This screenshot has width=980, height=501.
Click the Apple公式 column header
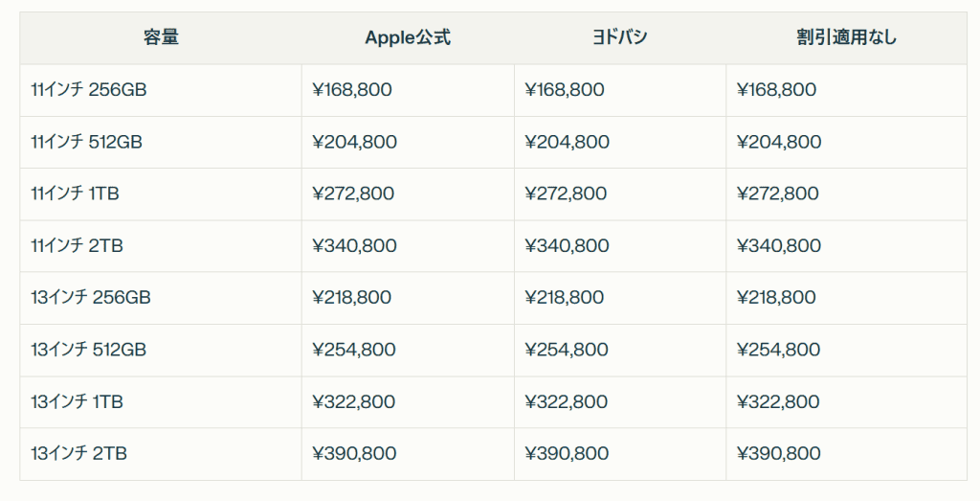tap(408, 37)
